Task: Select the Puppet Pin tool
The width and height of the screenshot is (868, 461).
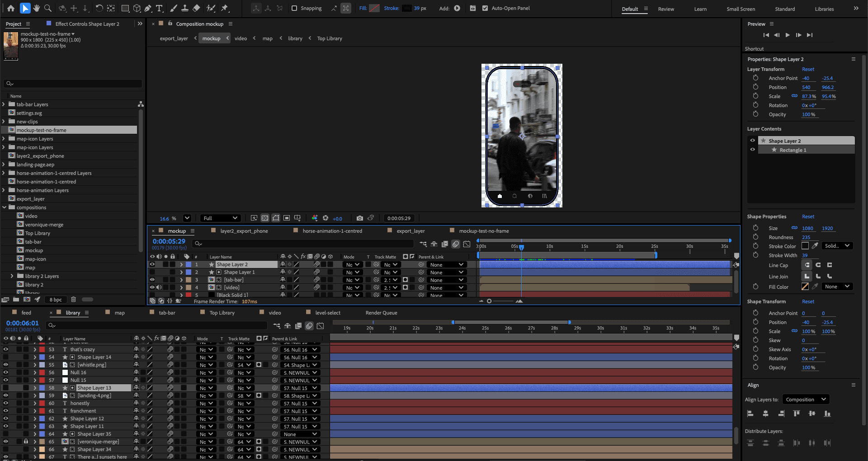Action: (x=225, y=8)
